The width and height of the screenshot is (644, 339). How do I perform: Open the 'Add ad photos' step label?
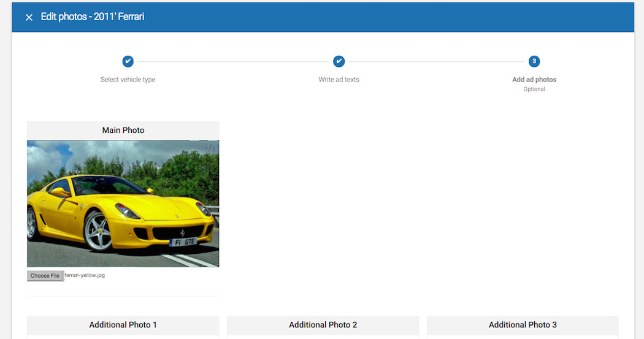tap(534, 80)
